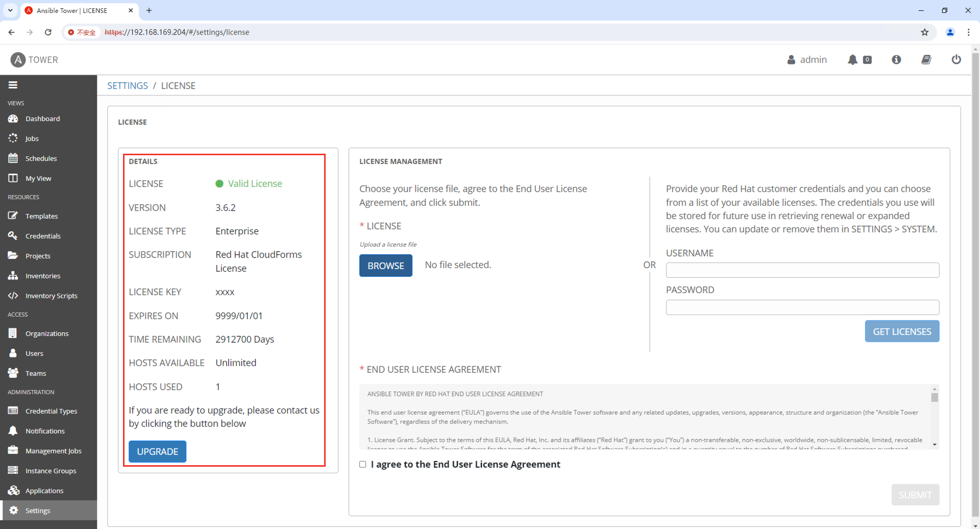Open Users person icon
The image size is (980, 529).
pos(13,353)
